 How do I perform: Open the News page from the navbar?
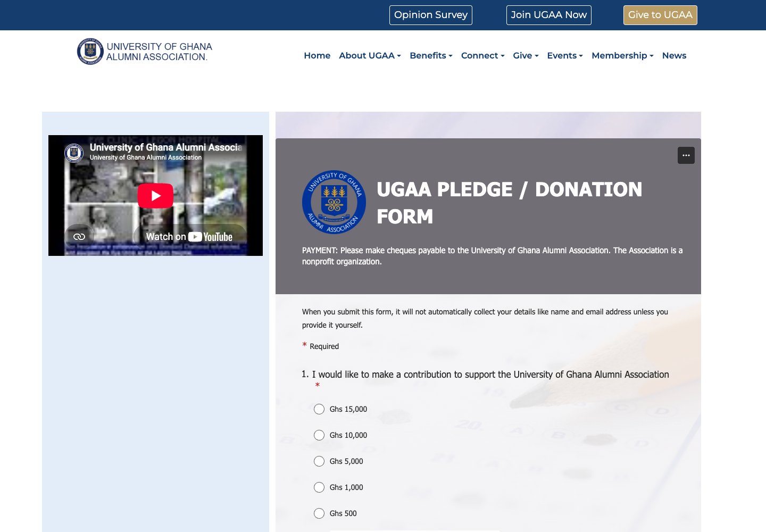pos(674,55)
